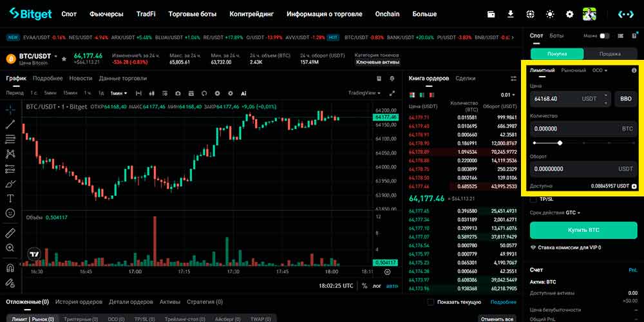Click the Оборот USDT input field
Screen dimensions: 644x322
pos(583,169)
